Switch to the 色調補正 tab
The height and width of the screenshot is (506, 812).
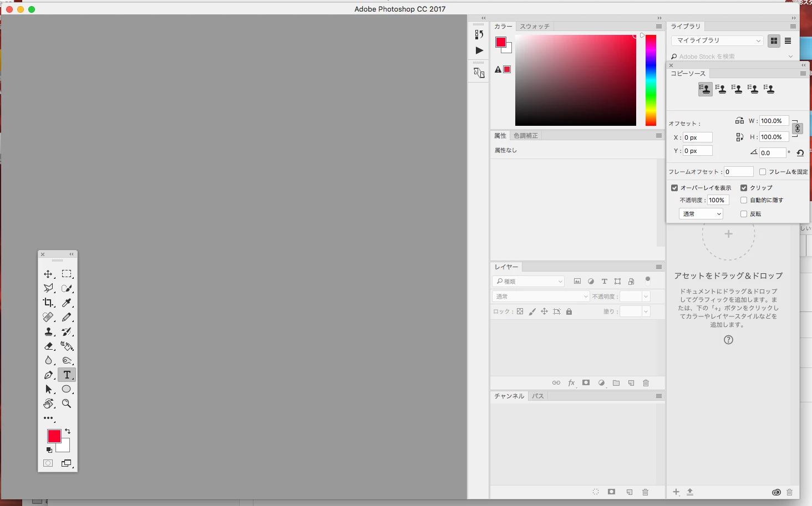pos(526,136)
